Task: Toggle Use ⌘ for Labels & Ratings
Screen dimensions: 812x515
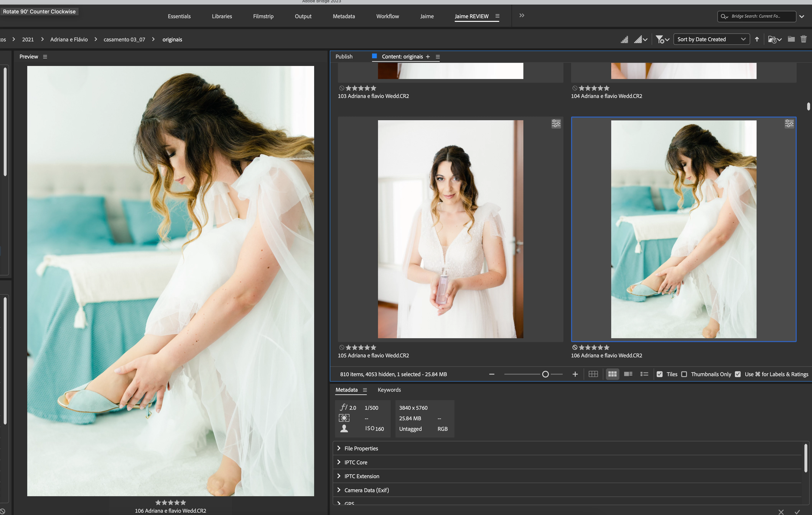Action: (737, 374)
